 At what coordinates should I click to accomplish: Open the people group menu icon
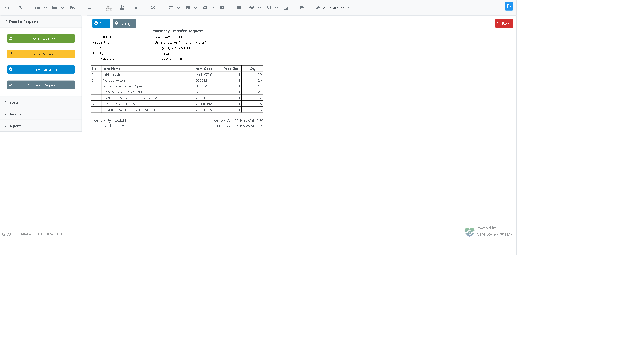pyautogui.click(x=252, y=8)
